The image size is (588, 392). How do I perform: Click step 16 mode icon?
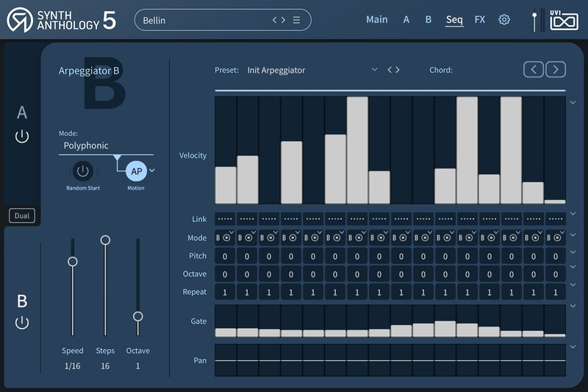pyautogui.click(x=556, y=238)
